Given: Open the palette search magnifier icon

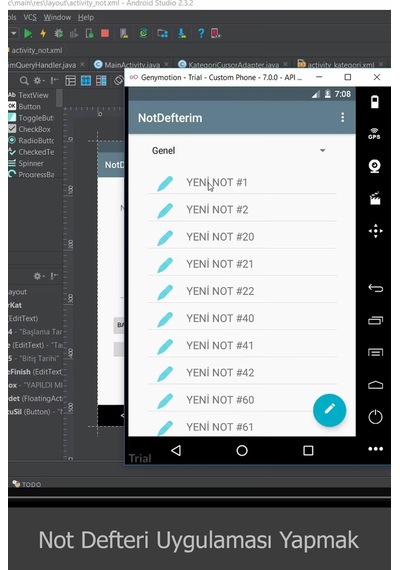Looking at the screenshot, I should (x=24, y=81).
